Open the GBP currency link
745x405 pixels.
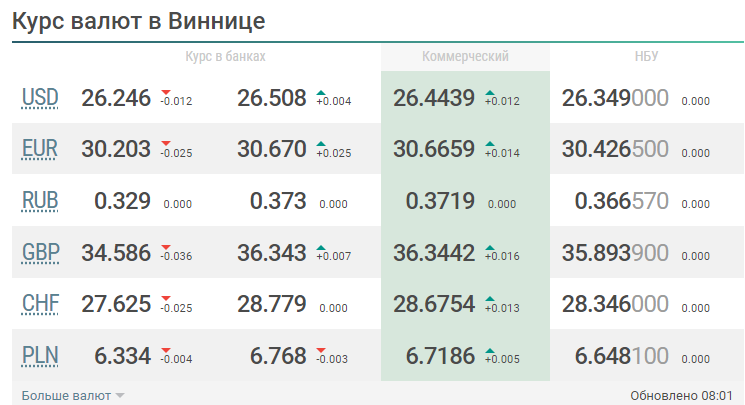40,253
